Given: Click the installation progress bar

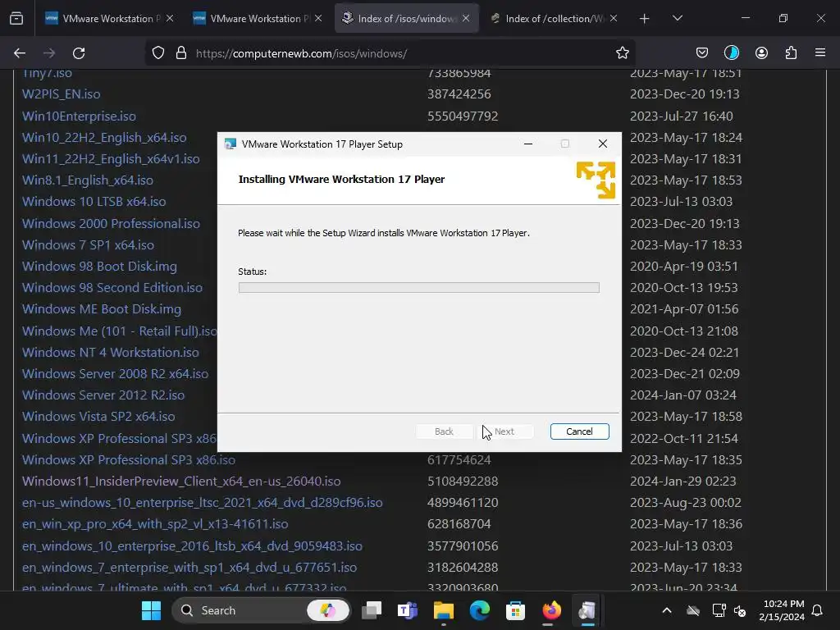Looking at the screenshot, I should tap(419, 288).
